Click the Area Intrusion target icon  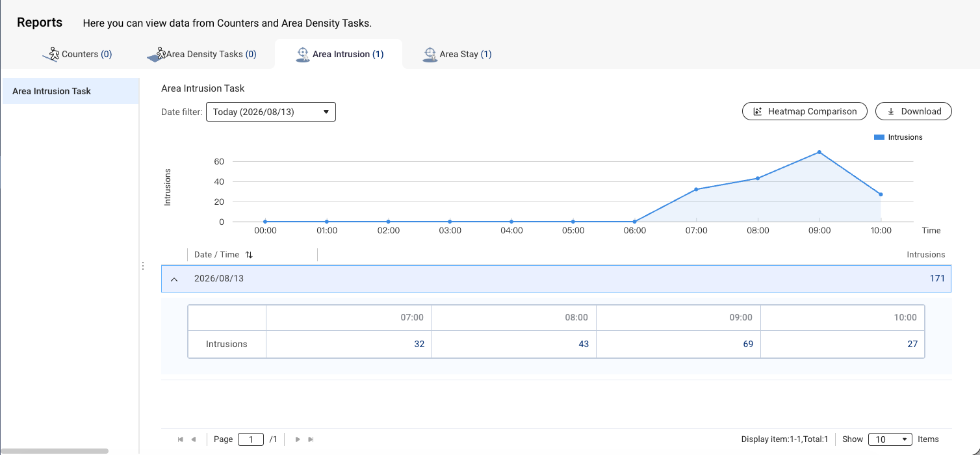tap(302, 54)
